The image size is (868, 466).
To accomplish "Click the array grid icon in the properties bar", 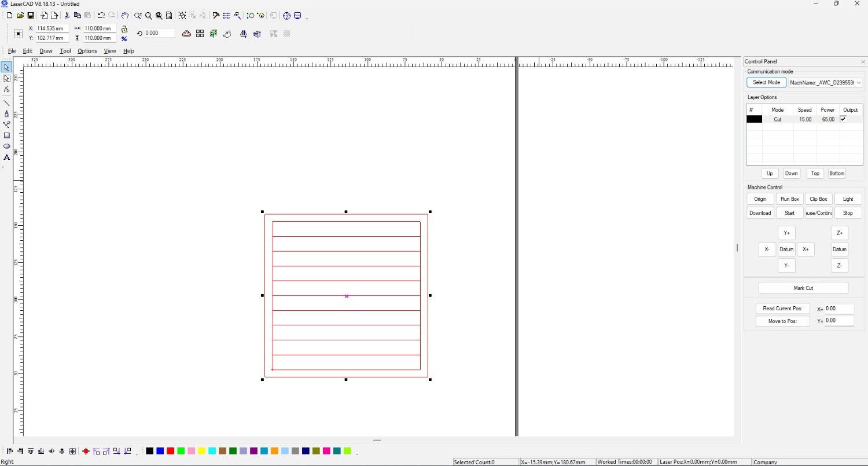I will click(200, 34).
